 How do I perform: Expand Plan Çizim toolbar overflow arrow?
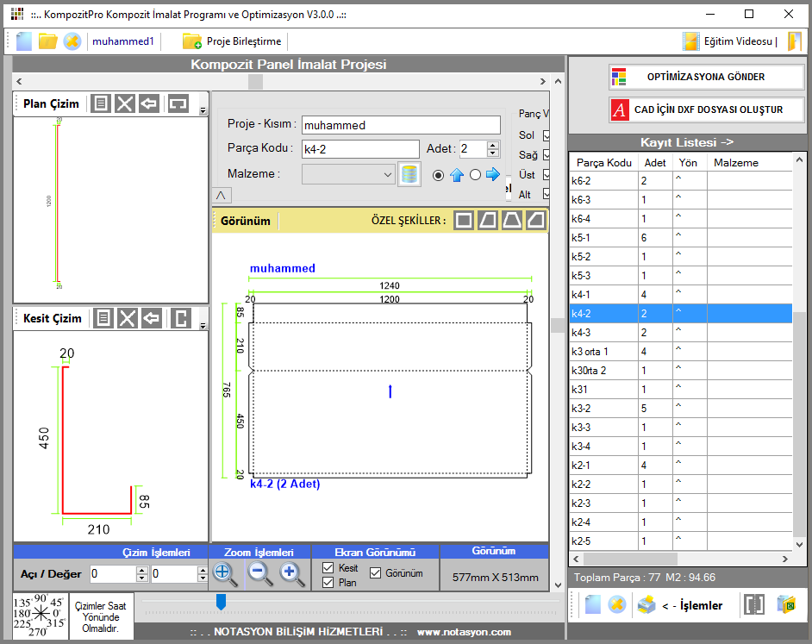(x=203, y=110)
